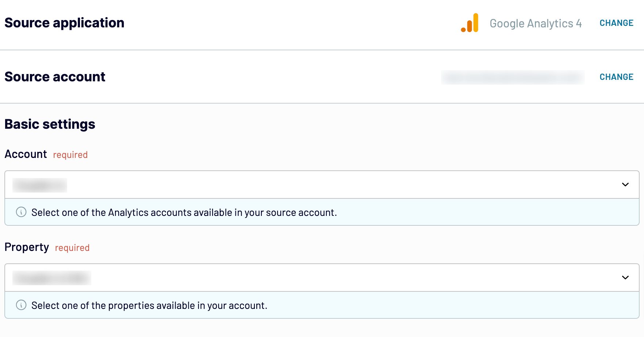Expand the Property dropdown chevron
This screenshot has height=337, width=644.
point(625,278)
